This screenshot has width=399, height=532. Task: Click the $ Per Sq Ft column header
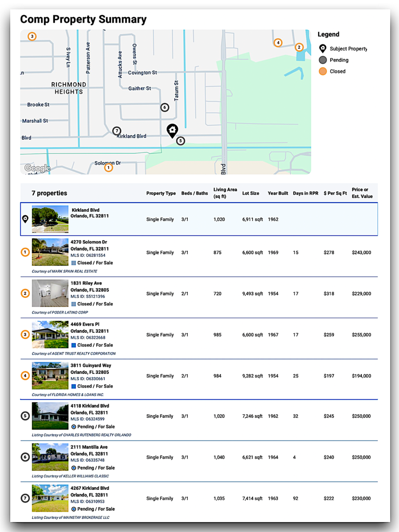(x=336, y=193)
